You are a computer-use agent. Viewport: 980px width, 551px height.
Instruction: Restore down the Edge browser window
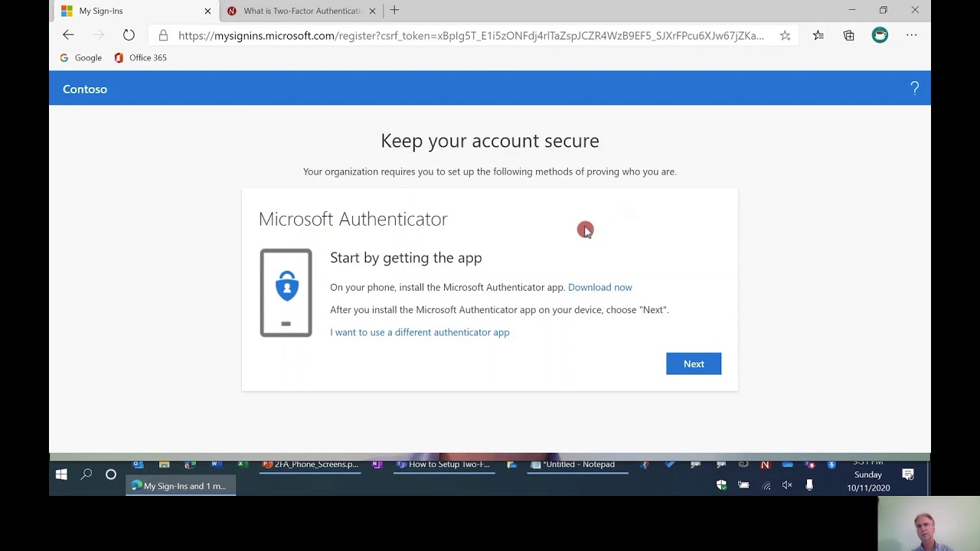[883, 11]
